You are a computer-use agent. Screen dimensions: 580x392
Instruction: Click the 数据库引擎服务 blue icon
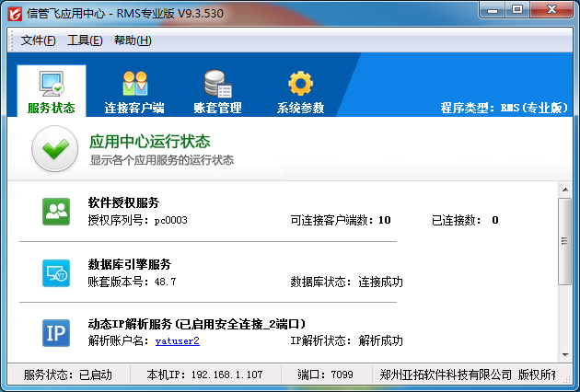[56, 273]
